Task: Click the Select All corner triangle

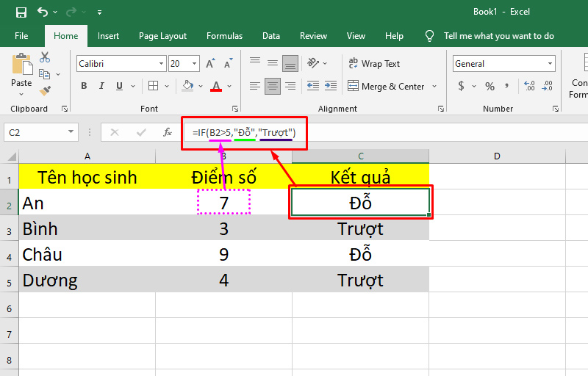Action: (11, 156)
